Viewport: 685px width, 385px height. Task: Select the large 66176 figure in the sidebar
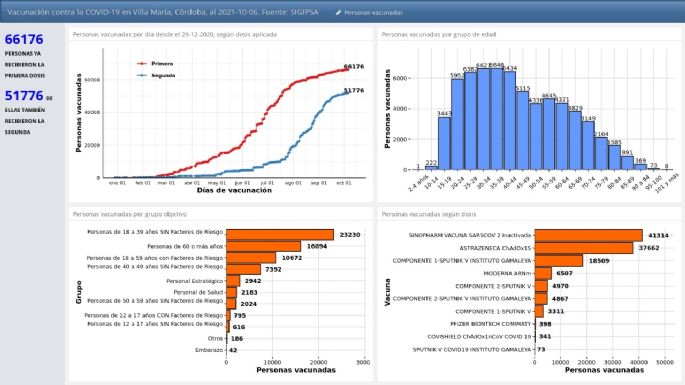[x=24, y=39]
